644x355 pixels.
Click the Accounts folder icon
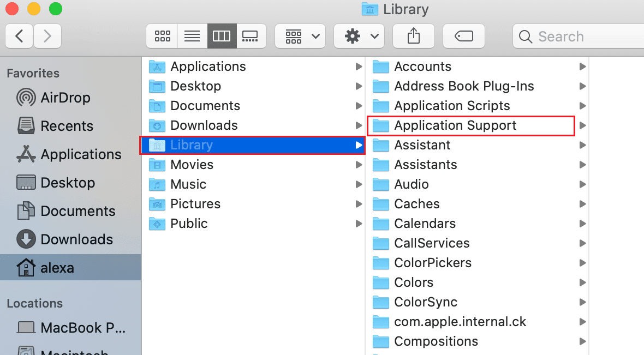(381, 67)
